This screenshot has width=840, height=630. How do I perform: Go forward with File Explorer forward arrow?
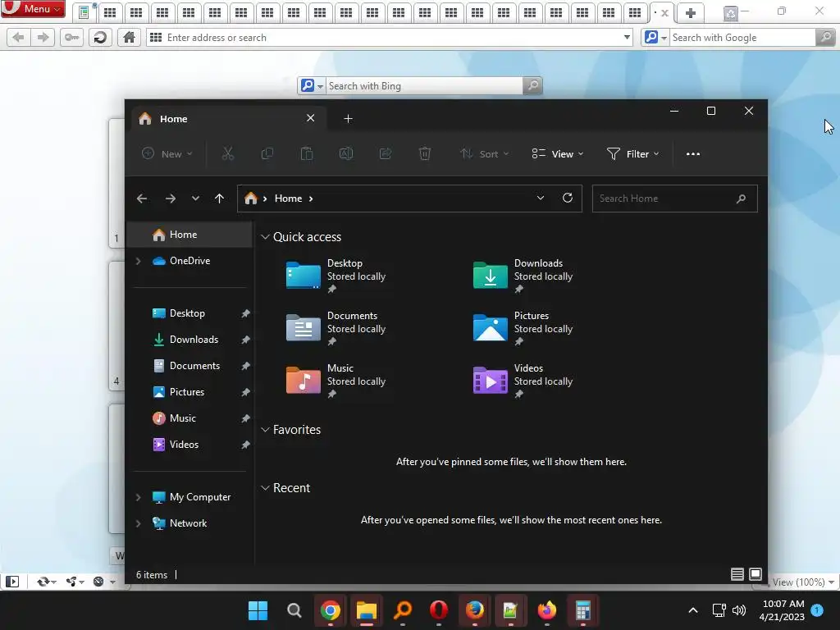point(171,199)
